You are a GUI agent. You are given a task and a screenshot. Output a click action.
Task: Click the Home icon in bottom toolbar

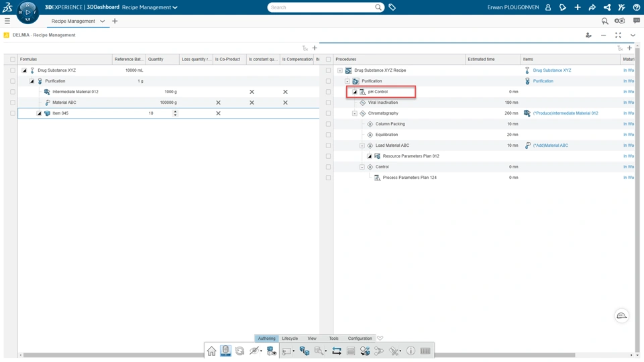pyautogui.click(x=211, y=351)
